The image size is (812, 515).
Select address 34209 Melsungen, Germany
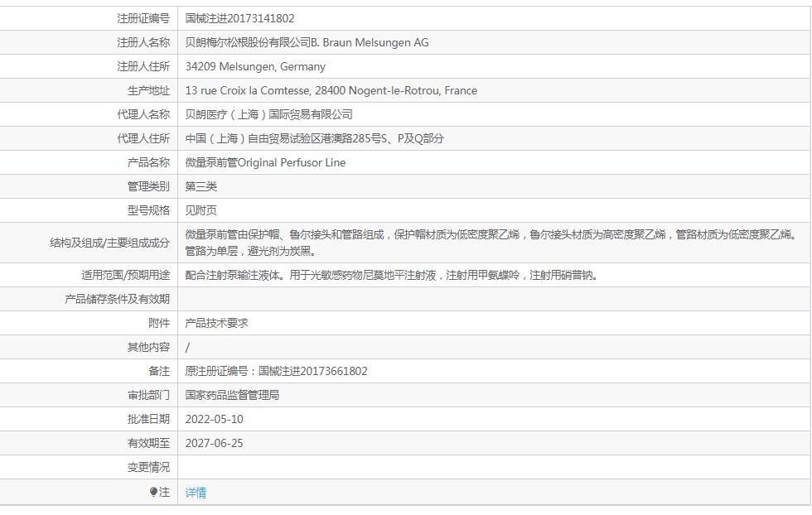255,67
